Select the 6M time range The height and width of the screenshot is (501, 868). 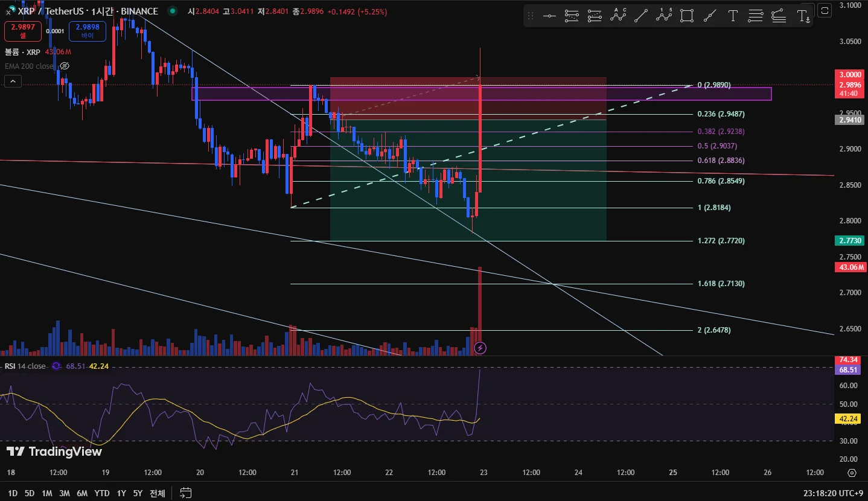pyautogui.click(x=82, y=493)
